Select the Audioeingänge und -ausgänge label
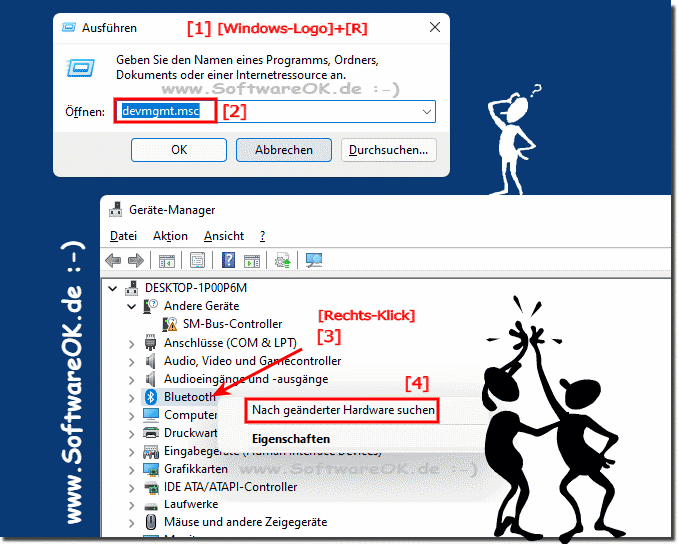The image size is (678, 544). (x=246, y=379)
